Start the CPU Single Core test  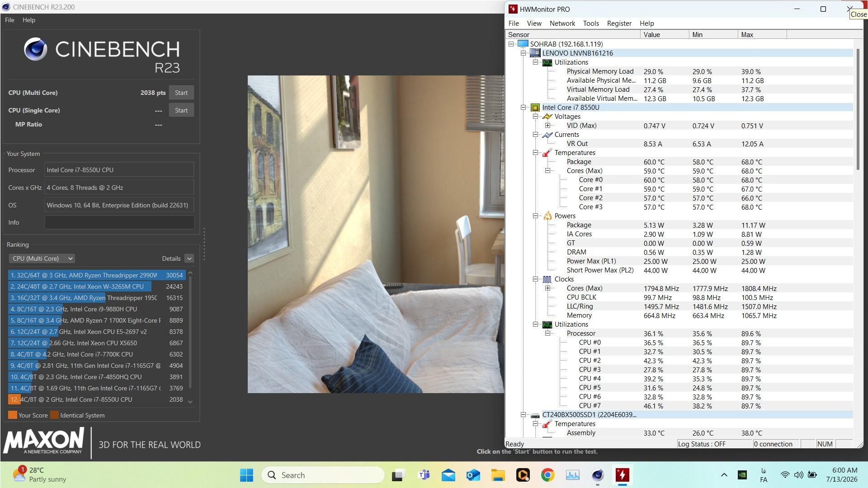point(181,110)
